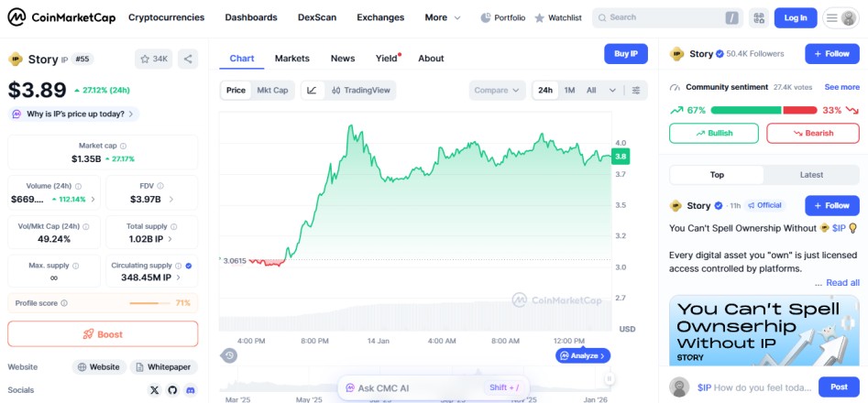
Task: Click the Buy IP button
Action: coord(625,54)
